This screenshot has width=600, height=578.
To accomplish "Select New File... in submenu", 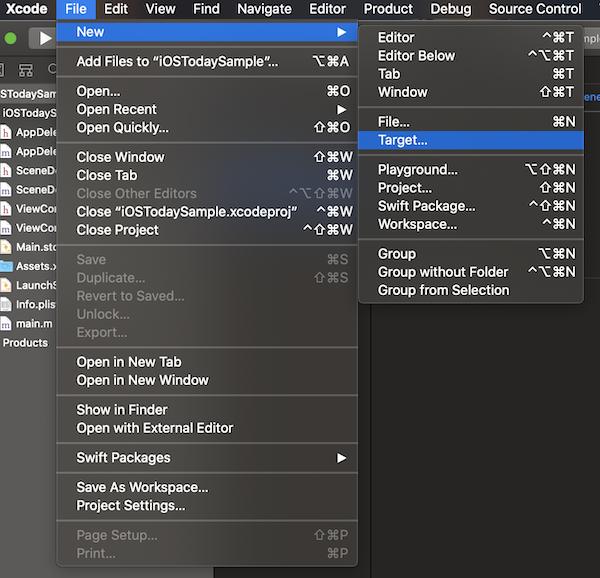I will (471, 122).
